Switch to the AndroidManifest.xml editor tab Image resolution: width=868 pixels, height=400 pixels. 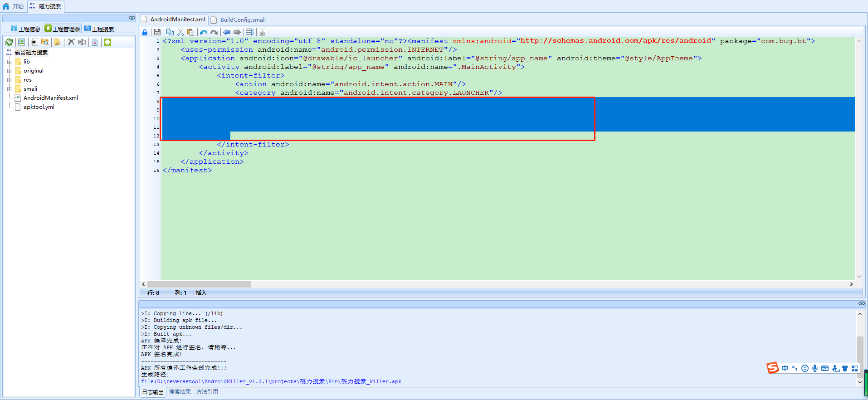click(173, 20)
